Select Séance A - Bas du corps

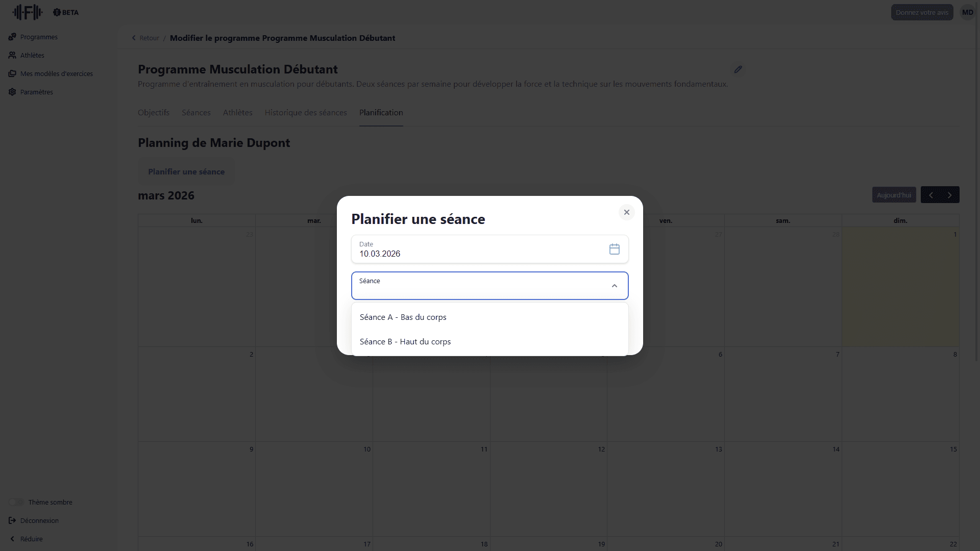click(403, 317)
